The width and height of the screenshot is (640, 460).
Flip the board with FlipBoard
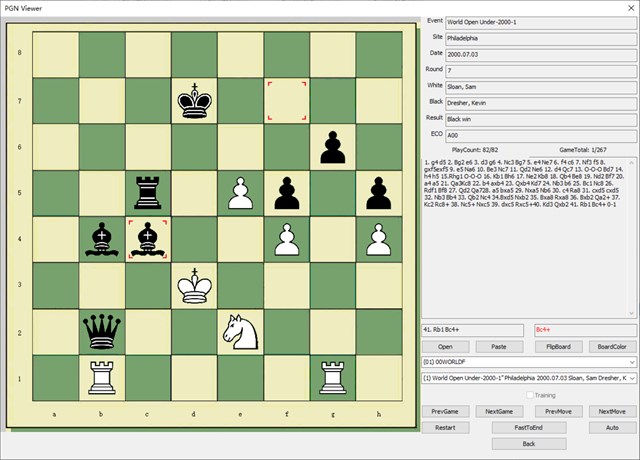coord(558,347)
